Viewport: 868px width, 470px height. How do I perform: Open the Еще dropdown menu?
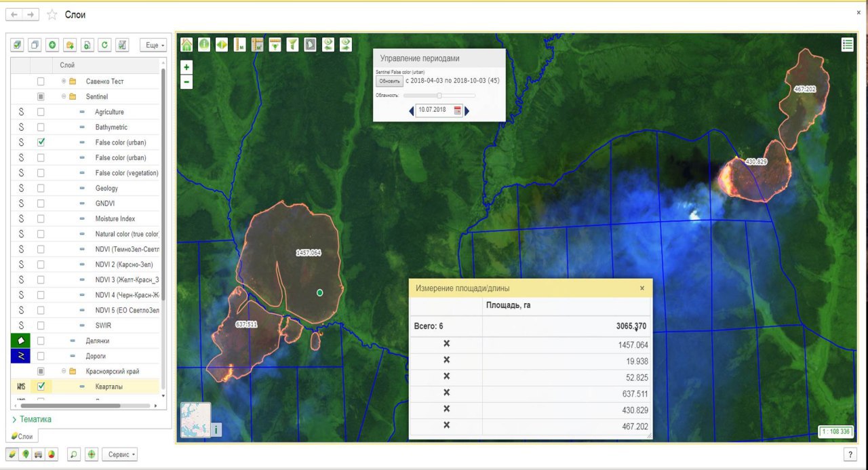(153, 45)
